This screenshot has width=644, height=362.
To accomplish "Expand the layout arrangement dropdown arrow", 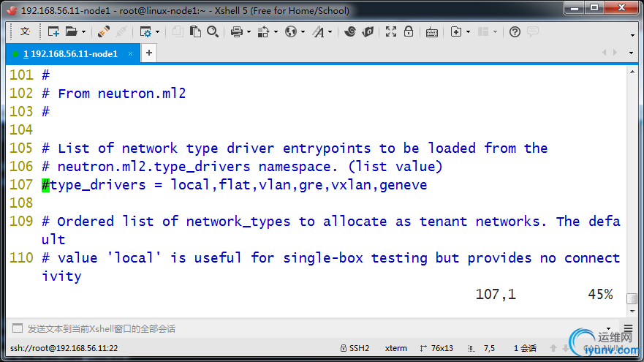I will point(495,31).
